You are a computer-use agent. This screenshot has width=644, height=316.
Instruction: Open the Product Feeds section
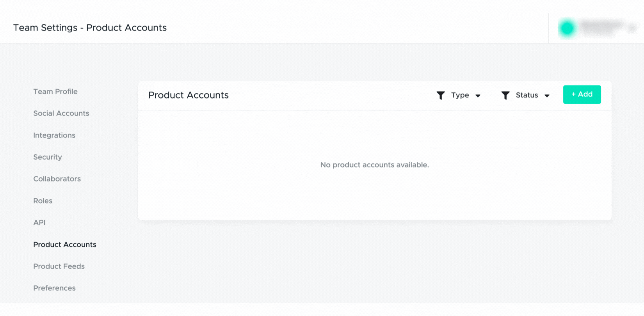59,266
